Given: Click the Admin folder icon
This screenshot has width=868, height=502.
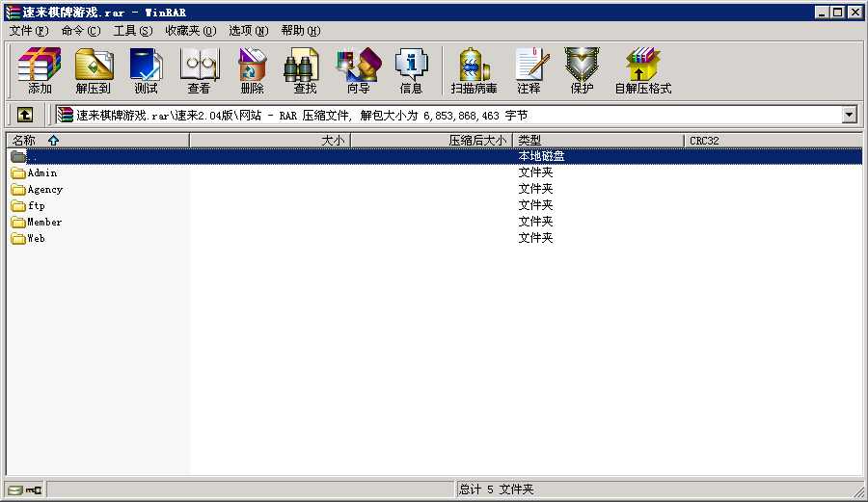Looking at the screenshot, I should click(18, 173).
